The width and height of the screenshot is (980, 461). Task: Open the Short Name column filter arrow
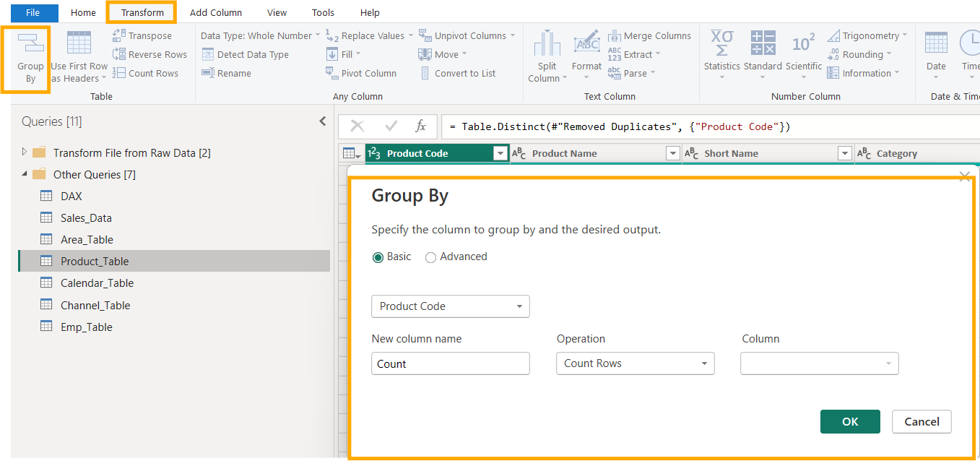(845, 153)
